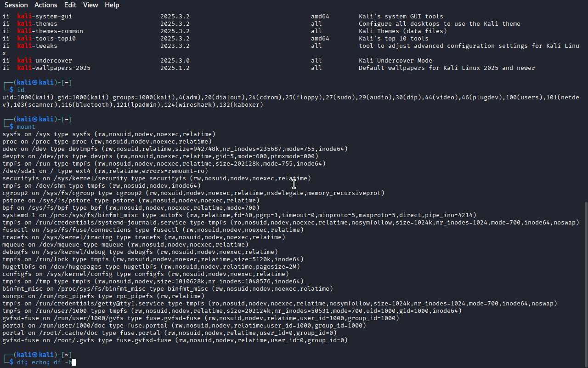The image size is (588, 368).
Task: Open the Edit menu
Action: 70,5
